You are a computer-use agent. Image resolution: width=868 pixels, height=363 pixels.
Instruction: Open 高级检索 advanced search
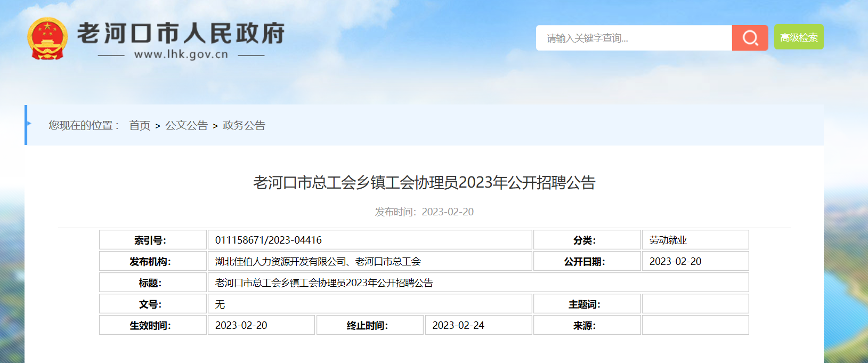799,37
